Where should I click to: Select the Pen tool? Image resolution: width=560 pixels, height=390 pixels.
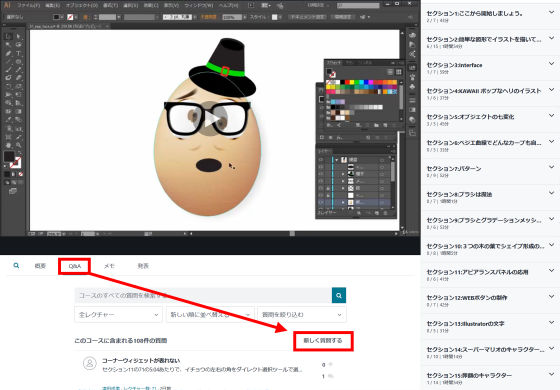pos(9,53)
